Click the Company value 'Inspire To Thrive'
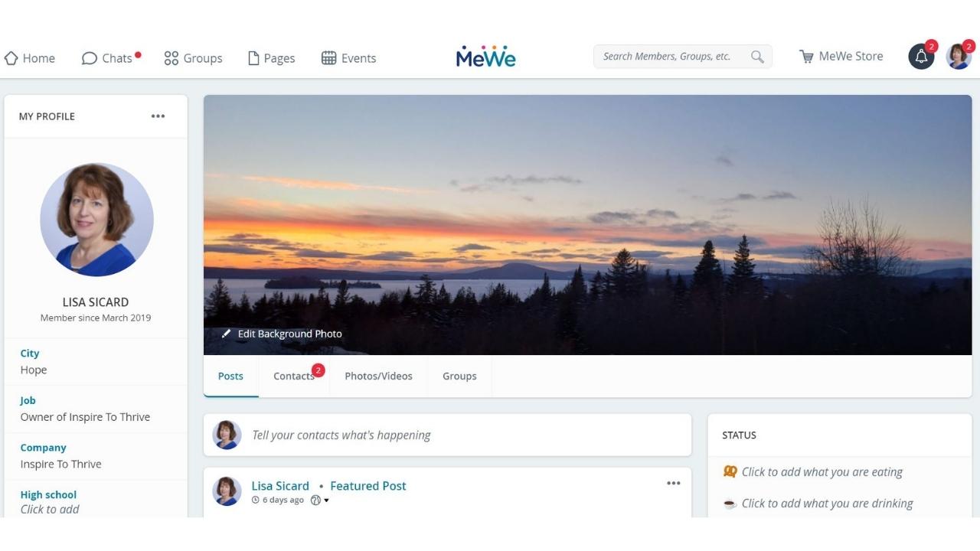Viewport: 980px width, 551px height. (x=60, y=465)
